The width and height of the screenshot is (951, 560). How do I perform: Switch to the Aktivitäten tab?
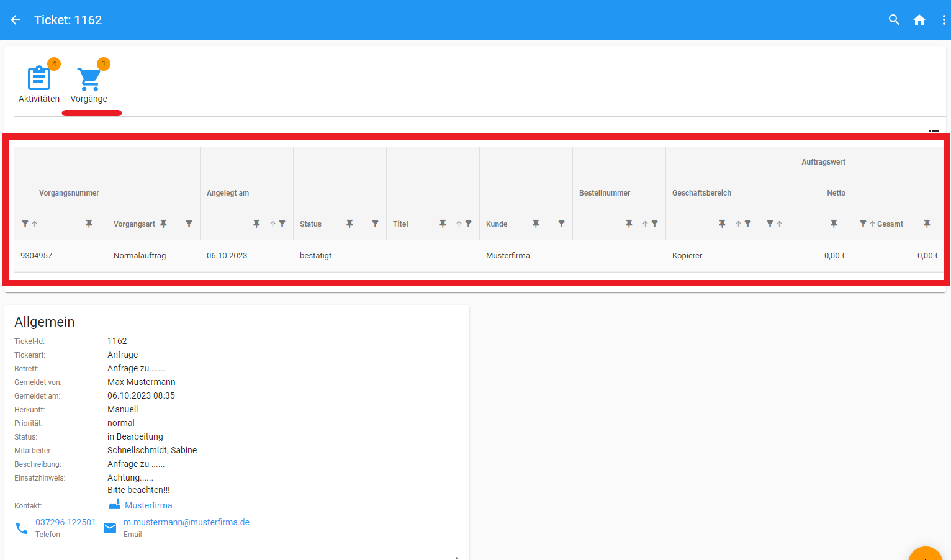click(39, 84)
